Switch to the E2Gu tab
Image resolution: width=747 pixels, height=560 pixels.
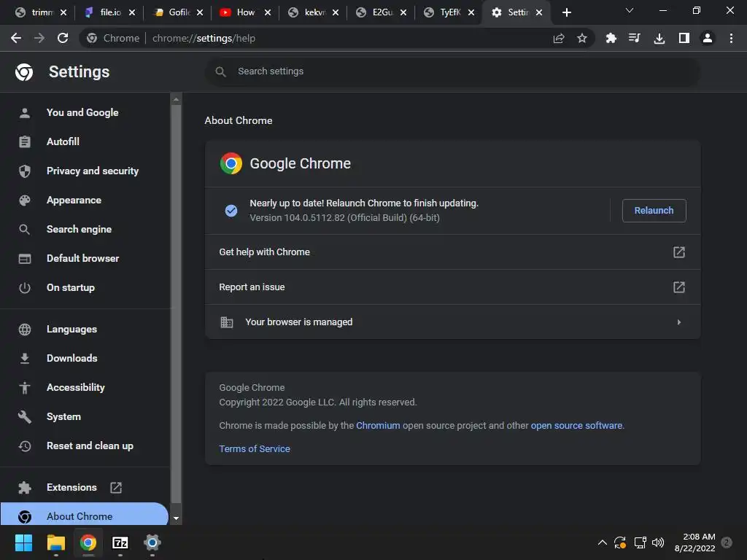pyautogui.click(x=382, y=12)
